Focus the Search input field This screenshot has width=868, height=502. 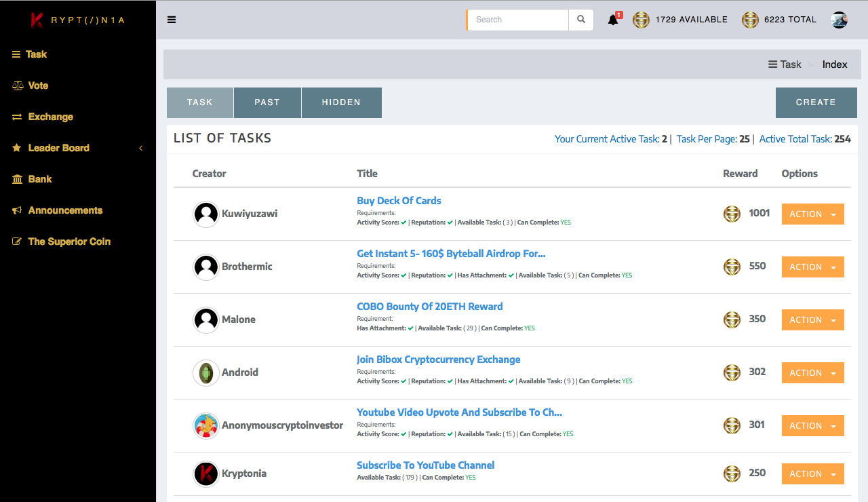519,20
